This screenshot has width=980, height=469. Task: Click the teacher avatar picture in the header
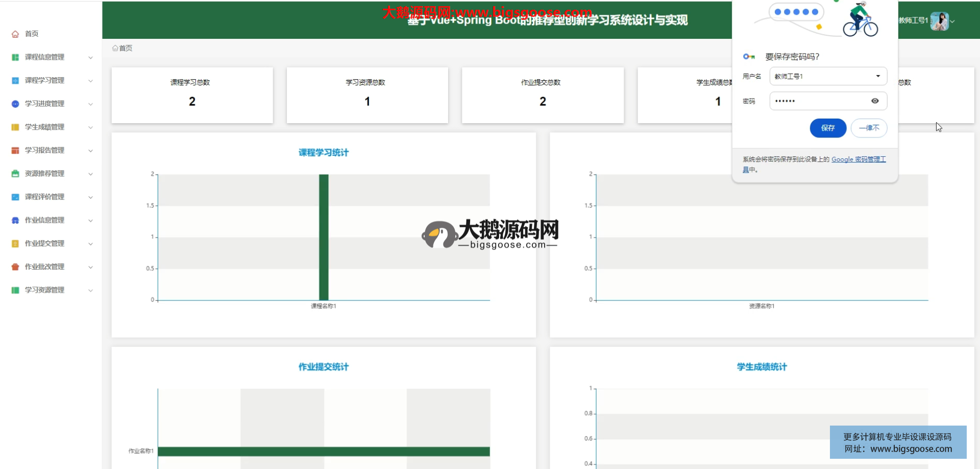tap(939, 21)
